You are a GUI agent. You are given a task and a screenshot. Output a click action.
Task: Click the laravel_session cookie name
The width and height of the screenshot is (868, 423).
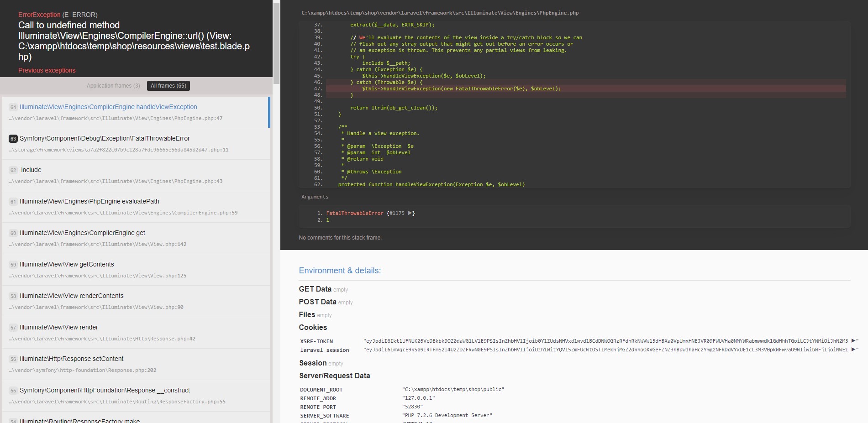click(x=325, y=350)
